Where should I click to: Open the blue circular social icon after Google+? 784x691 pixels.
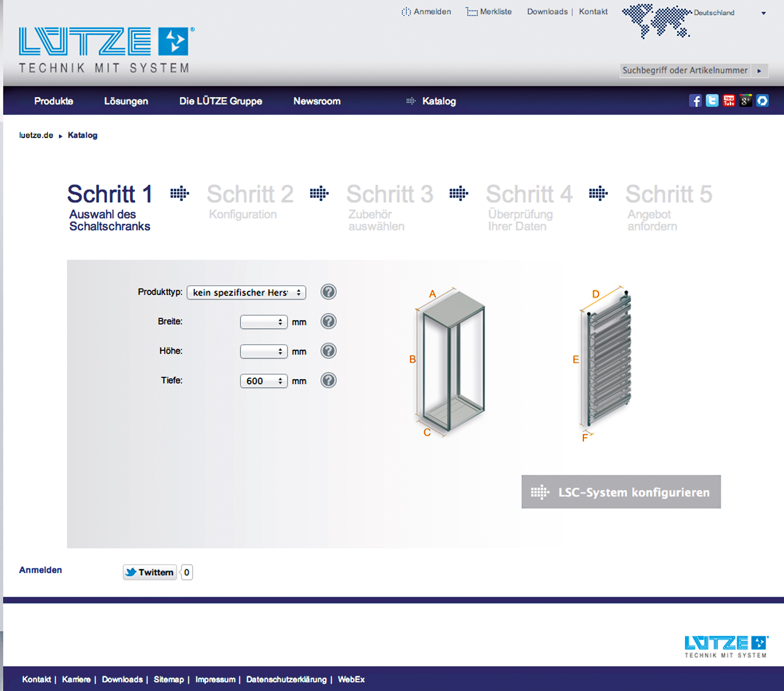point(762,101)
